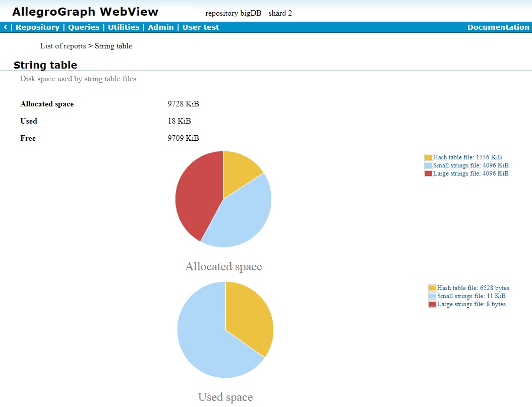Screen dimensions: 532x407
Task: Open the Documentation link in the navigation bar
Action: [x=498, y=27]
